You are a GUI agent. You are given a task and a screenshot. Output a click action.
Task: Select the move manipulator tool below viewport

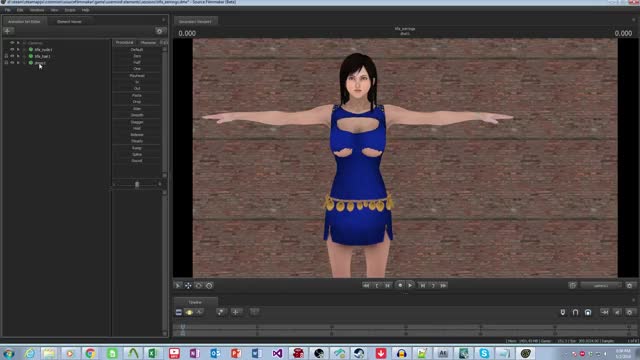pos(188,286)
